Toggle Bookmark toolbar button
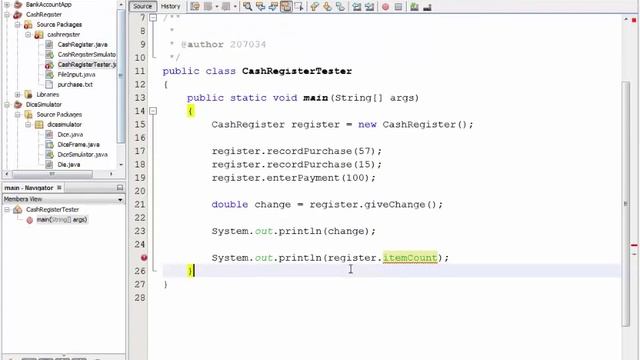640x360 pixels. coord(340,7)
